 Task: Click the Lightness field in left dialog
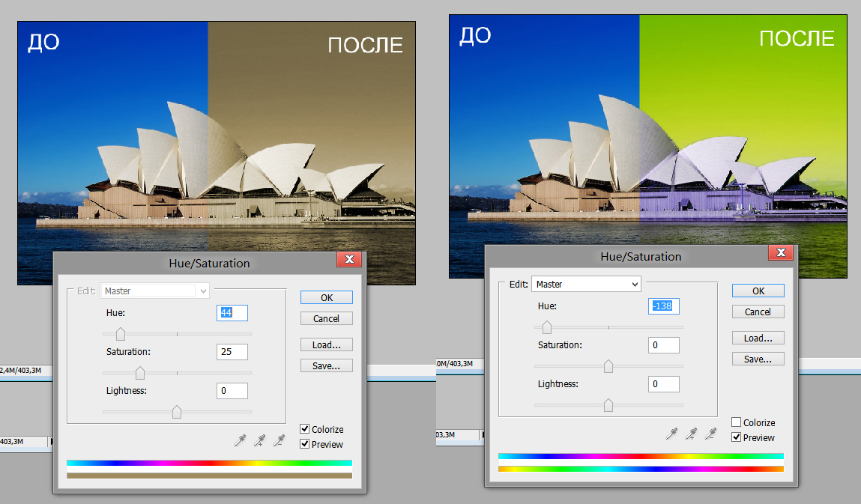pyautogui.click(x=232, y=391)
